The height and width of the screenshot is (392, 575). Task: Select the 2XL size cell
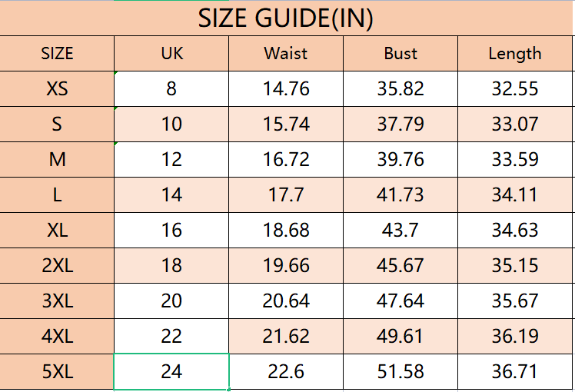(x=57, y=265)
